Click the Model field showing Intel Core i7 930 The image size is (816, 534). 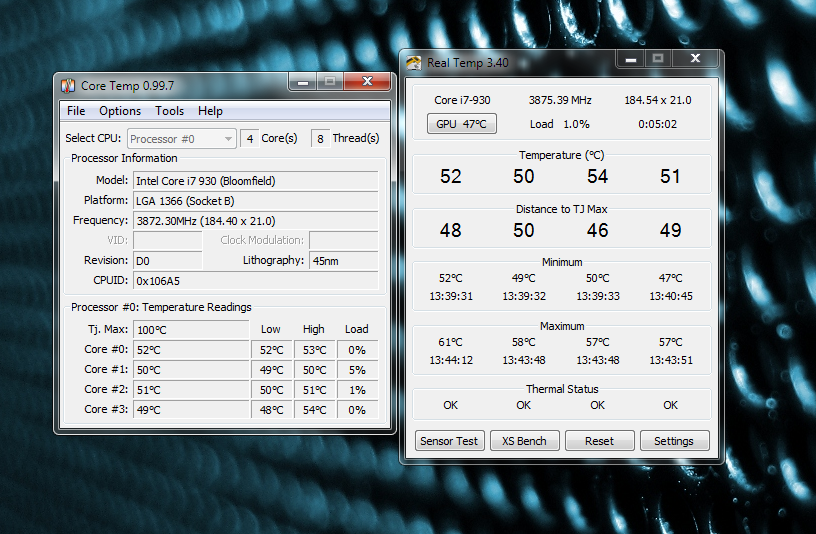point(256,181)
